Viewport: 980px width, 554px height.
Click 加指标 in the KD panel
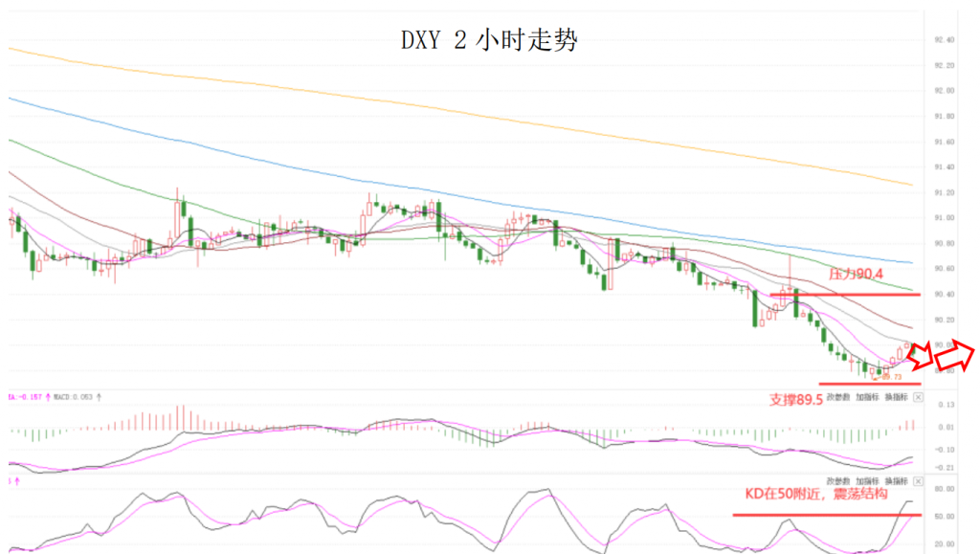pyautogui.click(x=867, y=481)
